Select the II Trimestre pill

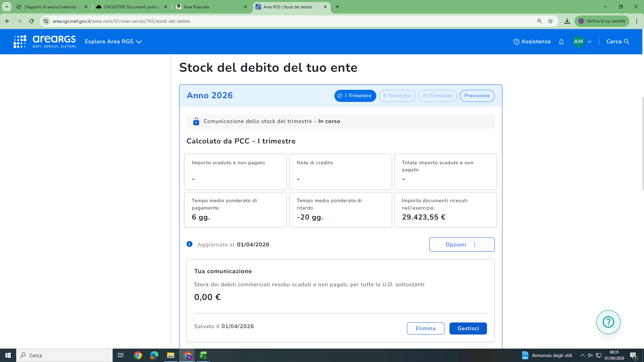click(397, 96)
